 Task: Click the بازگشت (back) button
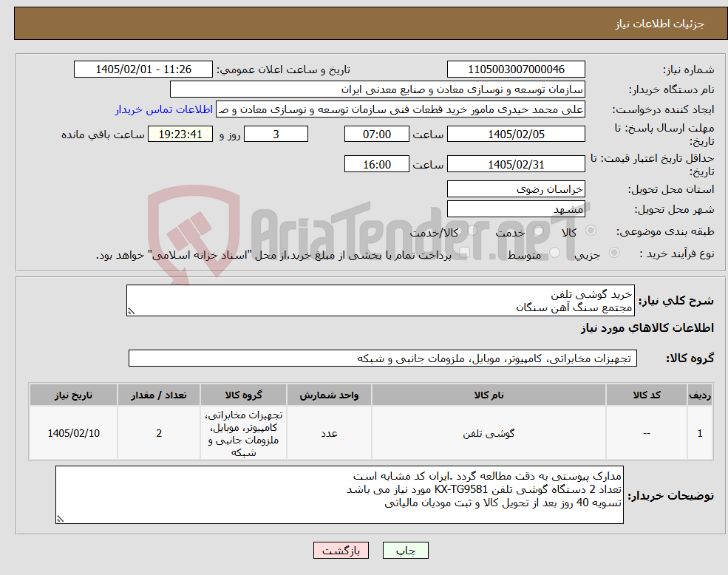pyautogui.click(x=341, y=551)
